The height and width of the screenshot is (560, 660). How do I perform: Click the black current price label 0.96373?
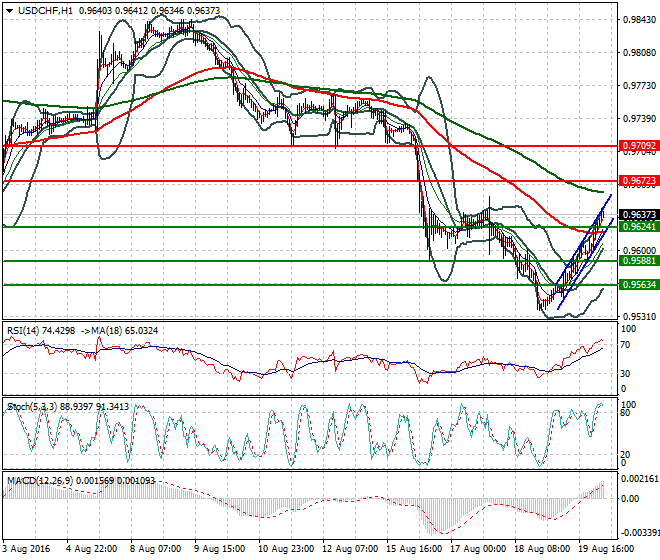tap(638, 215)
